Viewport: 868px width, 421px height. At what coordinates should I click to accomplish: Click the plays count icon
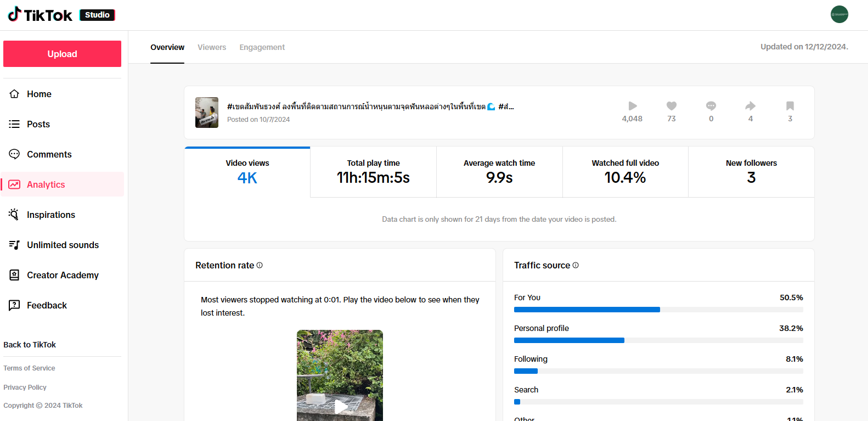coord(632,106)
